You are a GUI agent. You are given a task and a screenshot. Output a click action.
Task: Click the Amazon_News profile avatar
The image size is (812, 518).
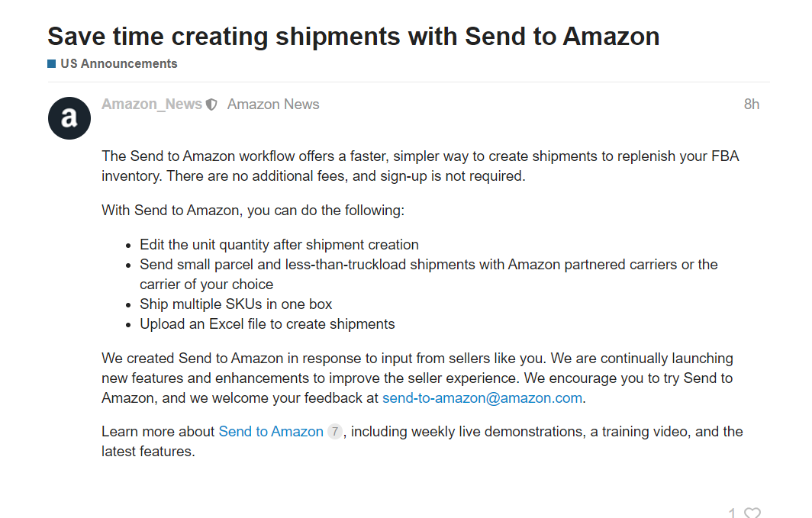tap(69, 118)
